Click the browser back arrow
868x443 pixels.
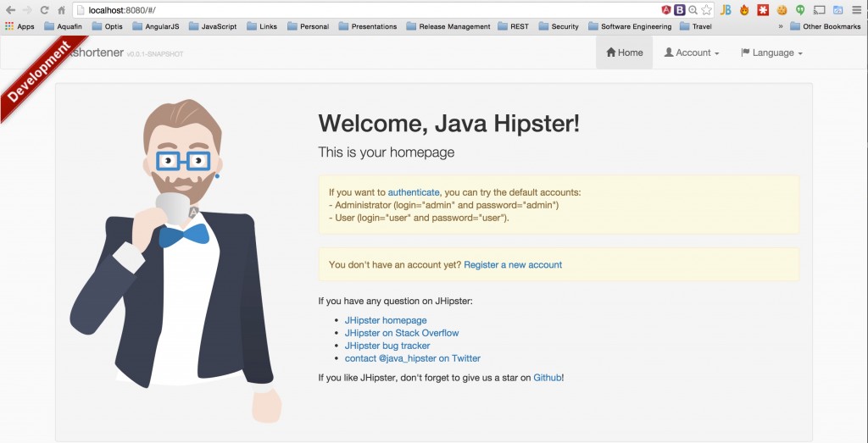10,10
